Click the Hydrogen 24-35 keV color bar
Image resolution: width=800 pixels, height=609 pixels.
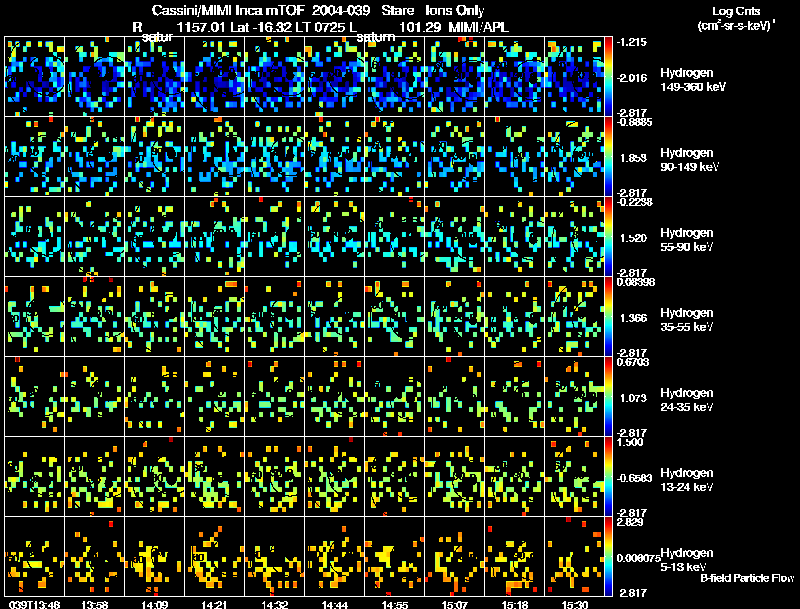click(608, 397)
